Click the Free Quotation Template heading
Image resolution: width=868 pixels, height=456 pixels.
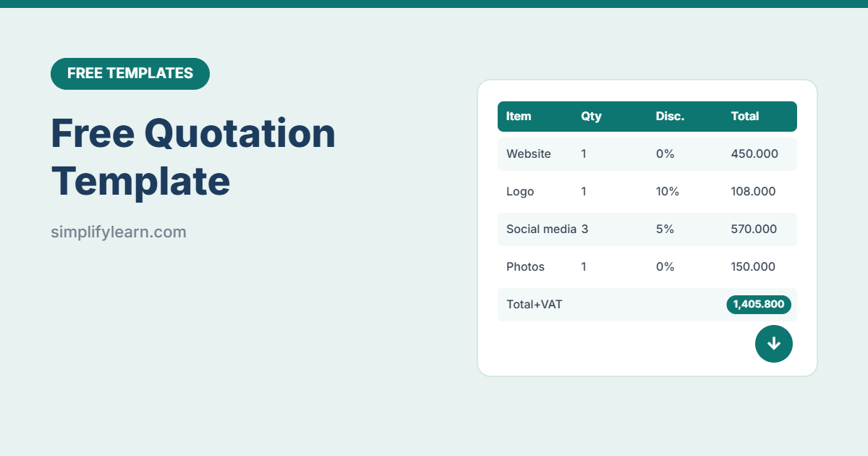(x=193, y=157)
